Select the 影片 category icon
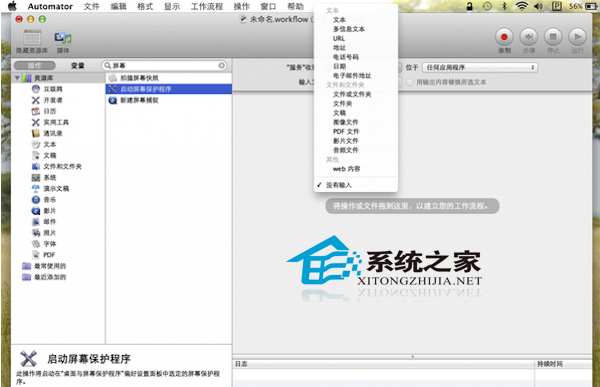The width and height of the screenshot is (600, 387). point(36,211)
